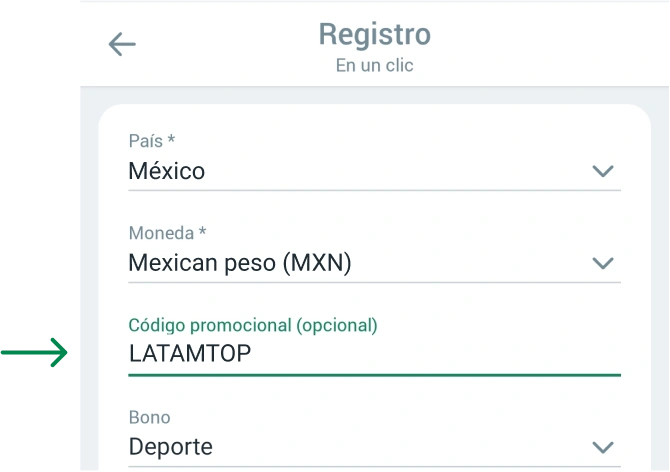Image resolution: width=670 pixels, height=472 pixels.
Task: Click the underline beneath Deporte
Action: (x=374, y=466)
